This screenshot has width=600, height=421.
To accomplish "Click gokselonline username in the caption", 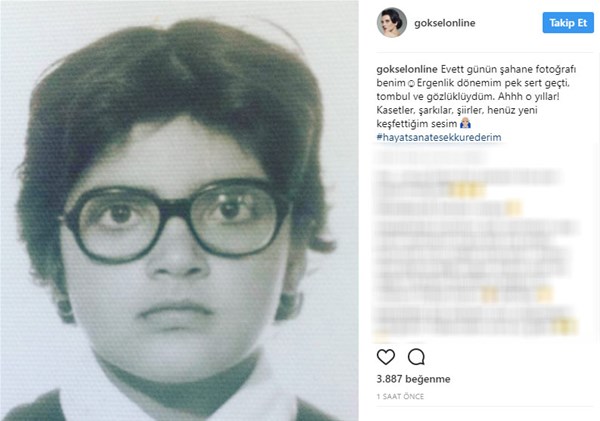I will [x=407, y=69].
